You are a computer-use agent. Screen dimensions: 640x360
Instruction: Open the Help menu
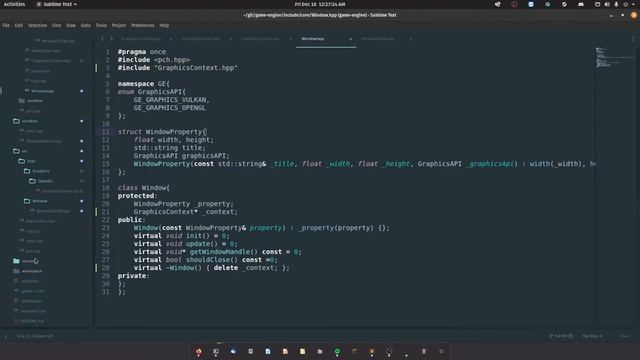[x=164, y=25]
